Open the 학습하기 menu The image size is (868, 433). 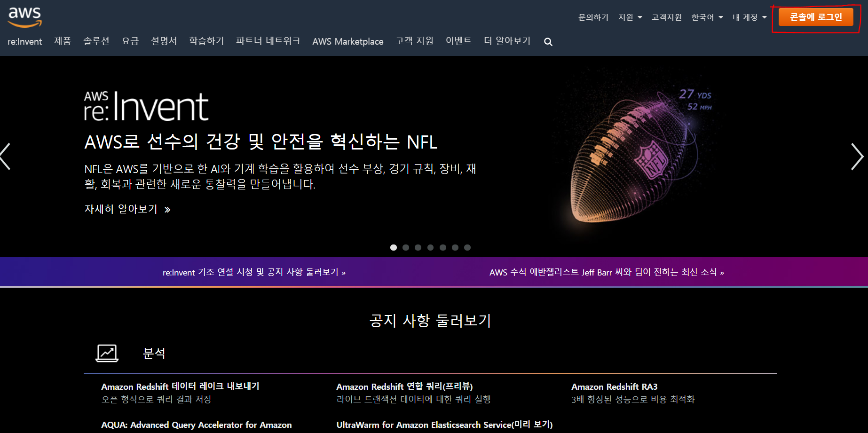coord(206,41)
